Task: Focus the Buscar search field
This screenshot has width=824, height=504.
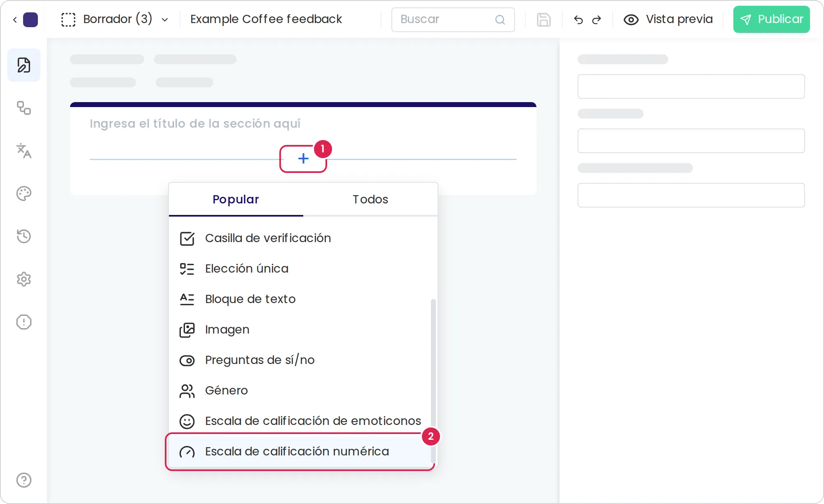Action: point(453,19)
